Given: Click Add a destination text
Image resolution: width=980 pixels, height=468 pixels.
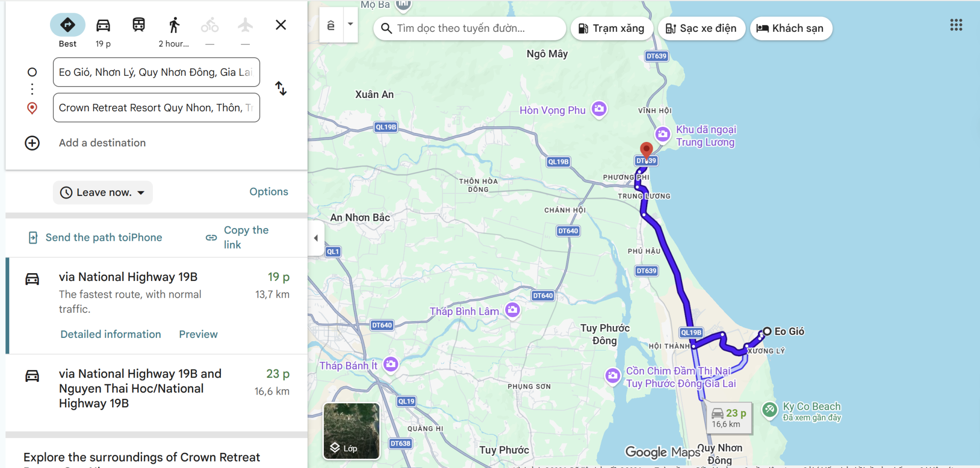Looking at the screenshot, I should pos(102,143).
